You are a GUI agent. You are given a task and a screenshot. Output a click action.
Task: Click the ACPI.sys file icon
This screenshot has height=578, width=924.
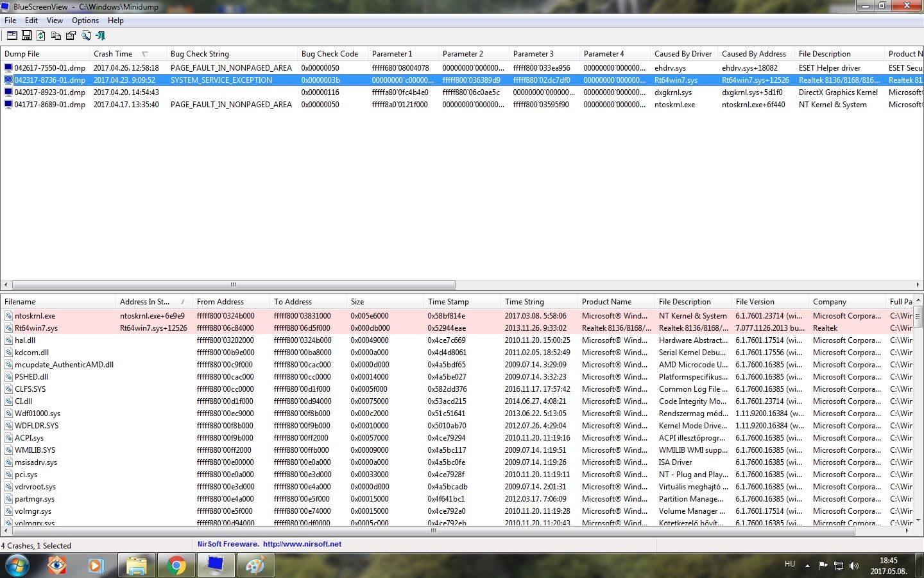pyautogui.click(x=8, y=438)
